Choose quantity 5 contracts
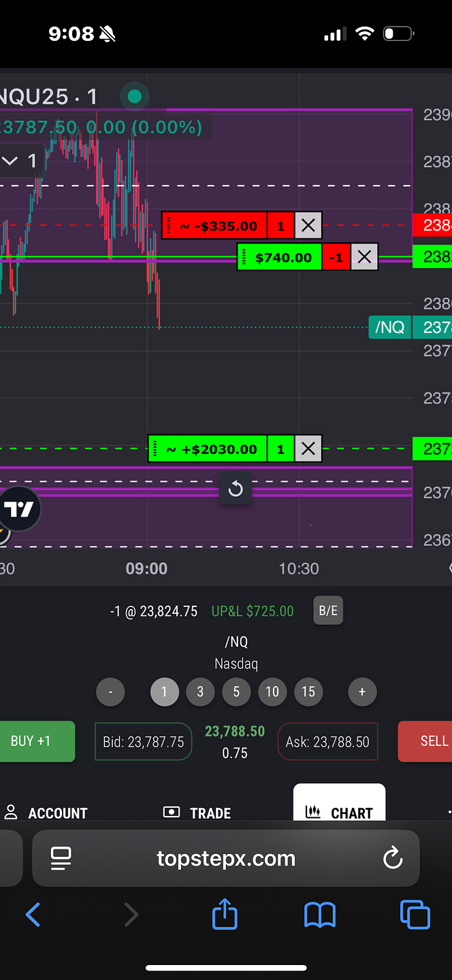 [236, 692]
